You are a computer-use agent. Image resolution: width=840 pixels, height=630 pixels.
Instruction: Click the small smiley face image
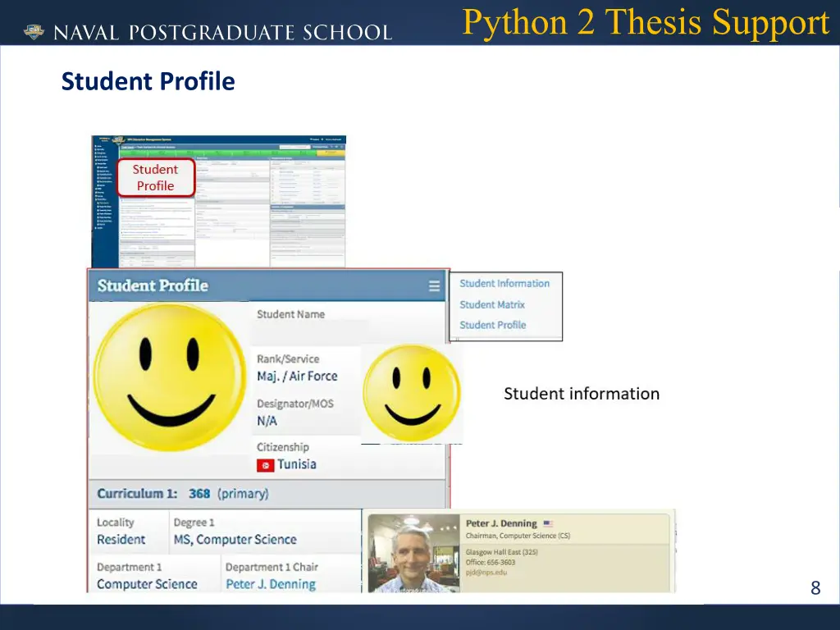pyautogui.click(x=412, y=394)
